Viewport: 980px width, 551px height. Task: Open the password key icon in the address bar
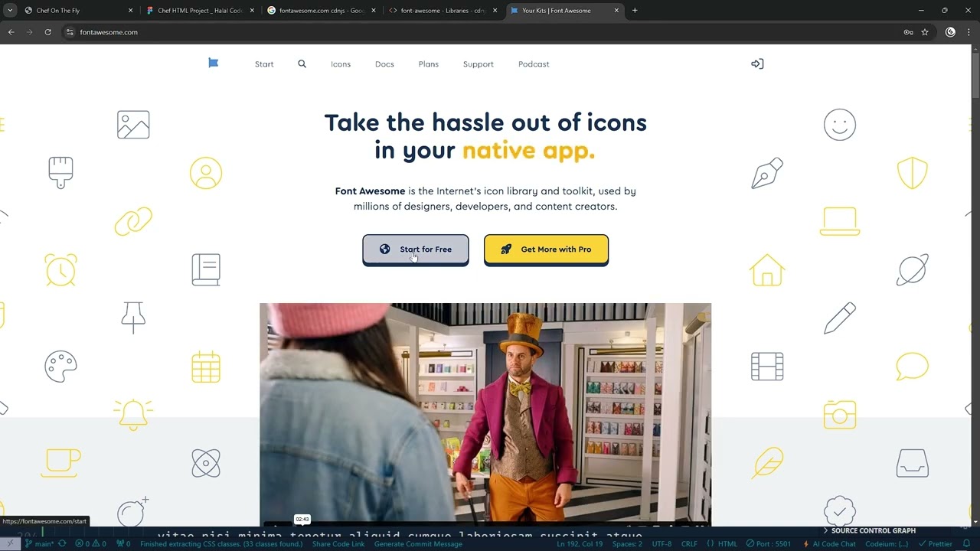pyautogui.click(x=908, y=32)
